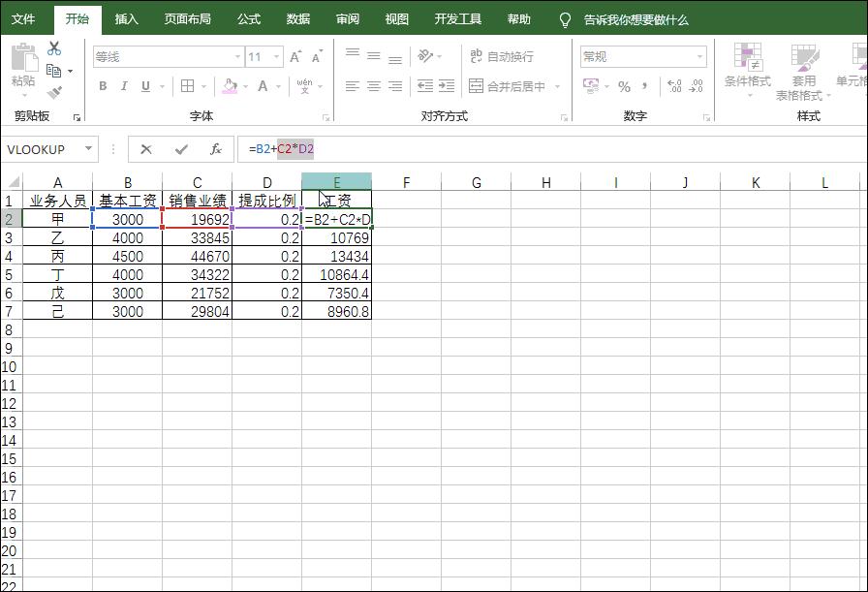Image resolution: width=868 pixels, height=592 pixels.
Task: Cancel formula entry with the X button
Action: click(148, 149)
